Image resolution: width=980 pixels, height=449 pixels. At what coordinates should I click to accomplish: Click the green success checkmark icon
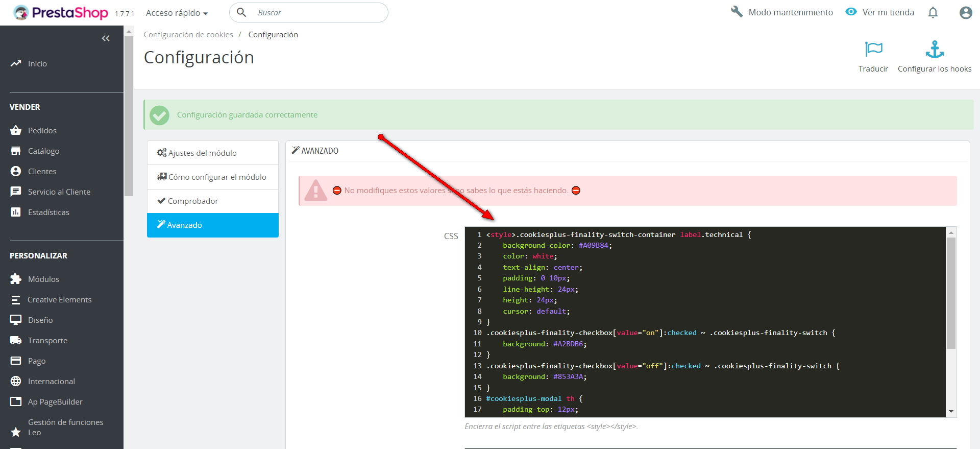point(159,115)
